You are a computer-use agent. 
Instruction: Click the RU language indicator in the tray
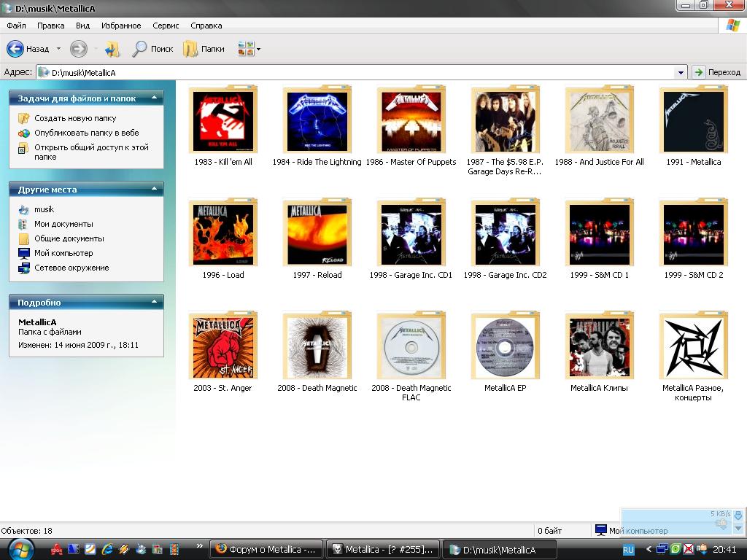point(628,550)
